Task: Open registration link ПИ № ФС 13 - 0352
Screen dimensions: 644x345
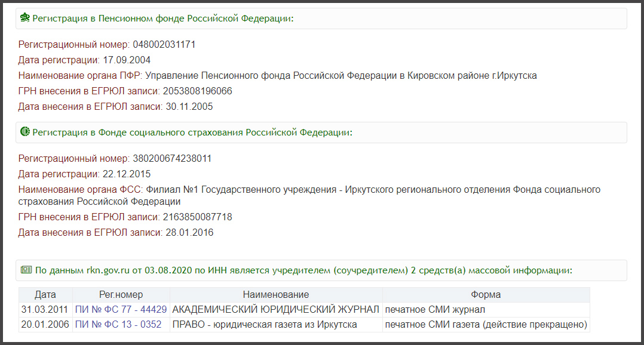Action: 118,325
